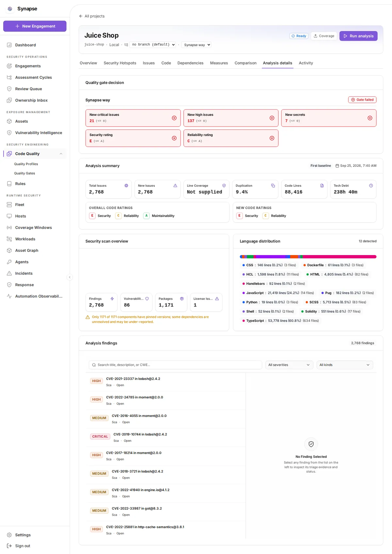Click the Packages cube icon
The image size is (392, 554).
click(182, 299)
